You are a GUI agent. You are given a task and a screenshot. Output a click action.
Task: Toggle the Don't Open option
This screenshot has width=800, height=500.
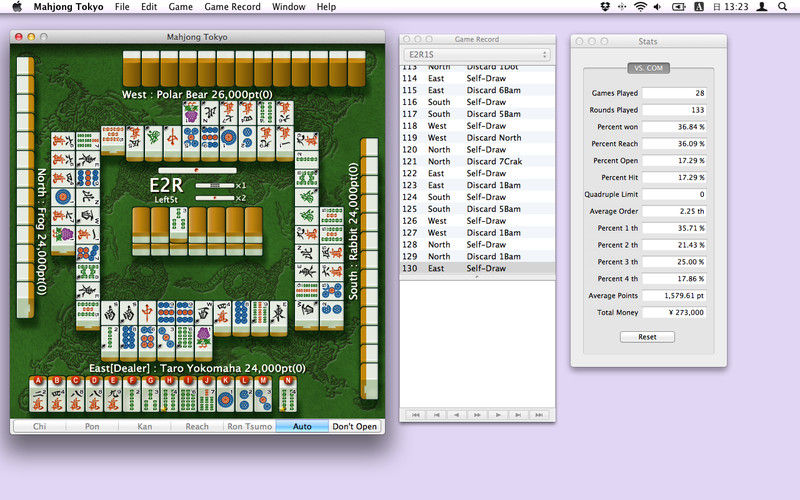pyautogui.click(x=355, y=426)
